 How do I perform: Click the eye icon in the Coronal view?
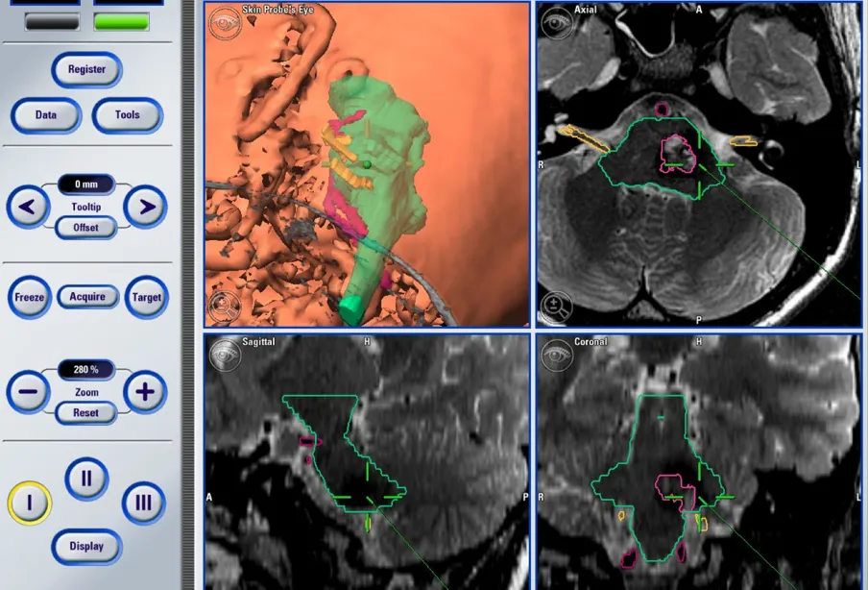pos(558,354)
